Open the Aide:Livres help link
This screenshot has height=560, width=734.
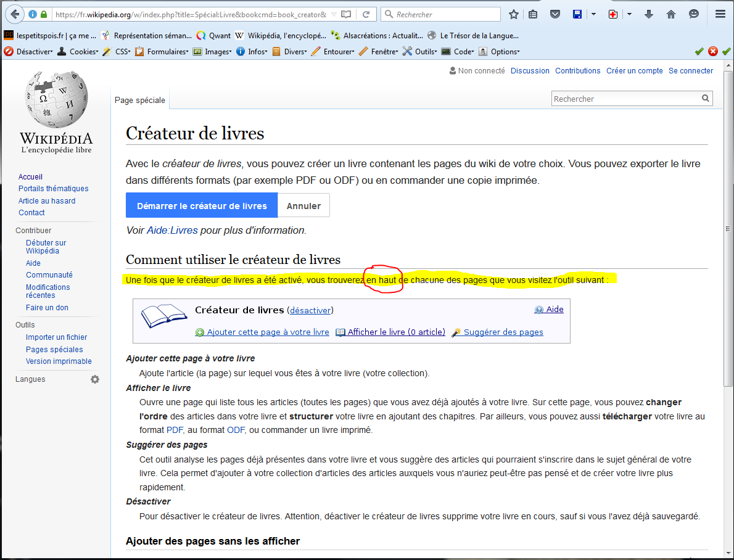(172, 230)
